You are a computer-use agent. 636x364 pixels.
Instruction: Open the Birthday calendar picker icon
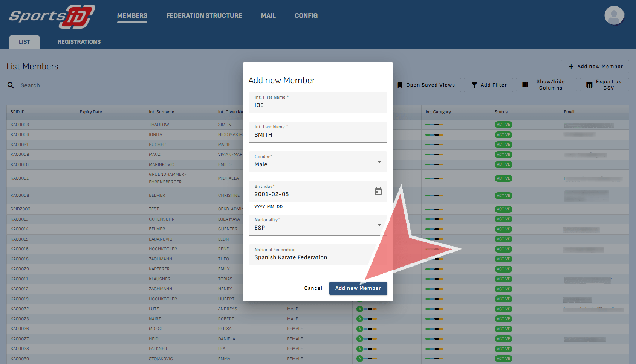[x=378, y=191]
